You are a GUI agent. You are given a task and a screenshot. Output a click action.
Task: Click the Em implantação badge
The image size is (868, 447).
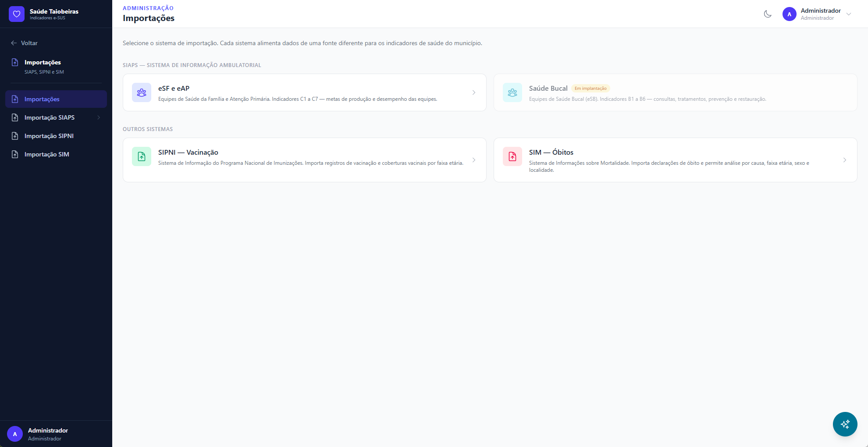[591, 89]
